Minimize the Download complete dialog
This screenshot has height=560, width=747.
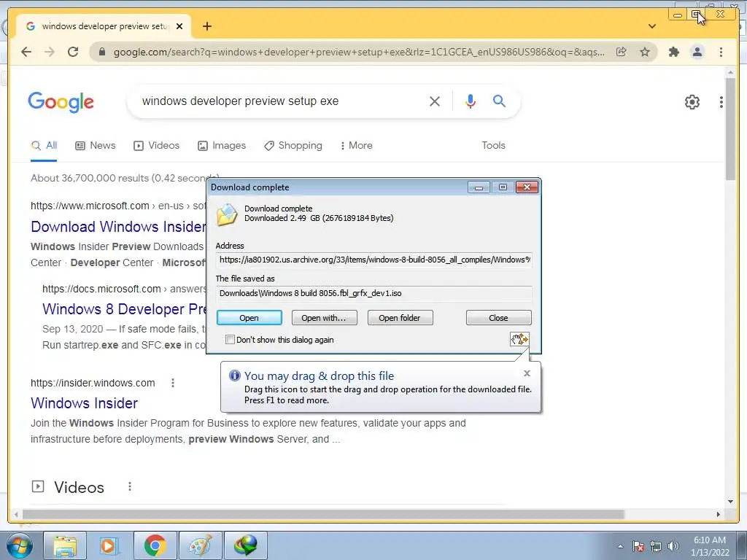point(479,187)
